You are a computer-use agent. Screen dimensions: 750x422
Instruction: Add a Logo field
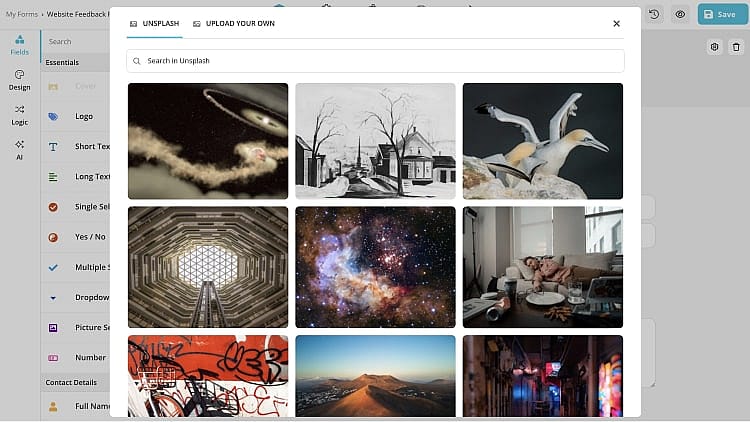tap(76, 116)
